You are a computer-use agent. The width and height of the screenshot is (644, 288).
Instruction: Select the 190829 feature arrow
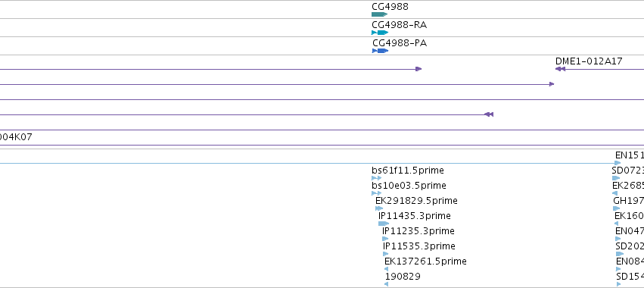[x=387, y=284]
